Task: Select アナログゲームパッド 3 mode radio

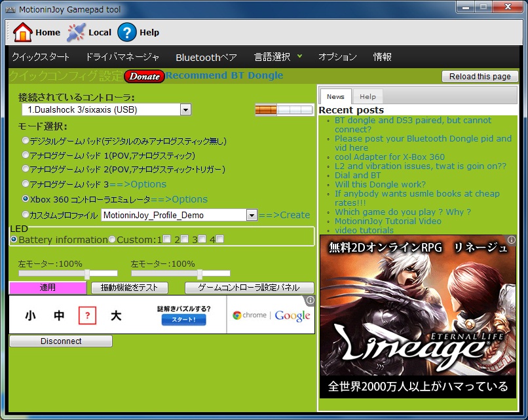Action: [x=26, y=183]
